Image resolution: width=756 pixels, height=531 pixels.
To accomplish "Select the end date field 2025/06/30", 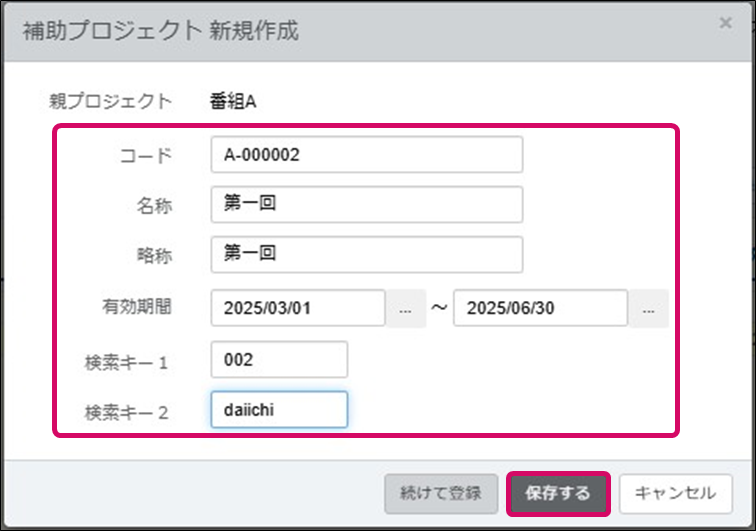I will point(540,308).
